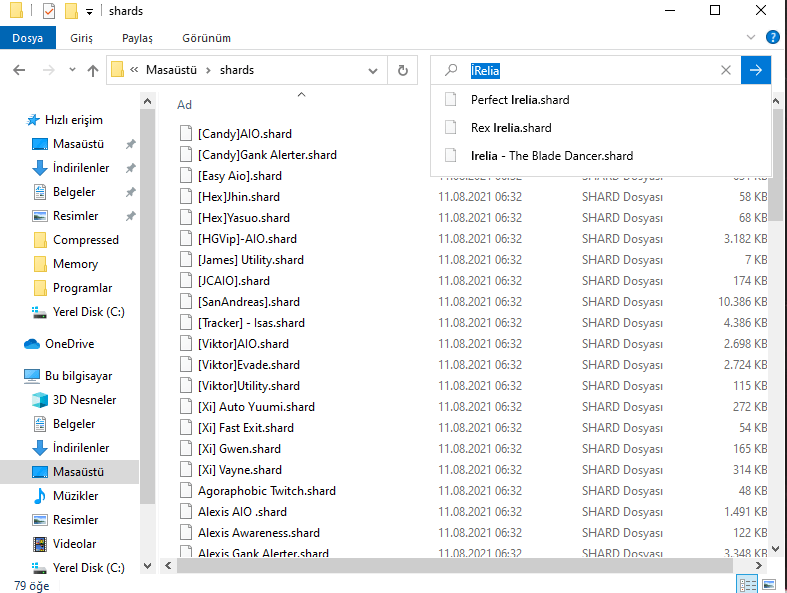Viewport: 787px width, 593px height.
Task: Select Bu bilgisayar in the navigation pane
Action: click(x=78, y=377)
